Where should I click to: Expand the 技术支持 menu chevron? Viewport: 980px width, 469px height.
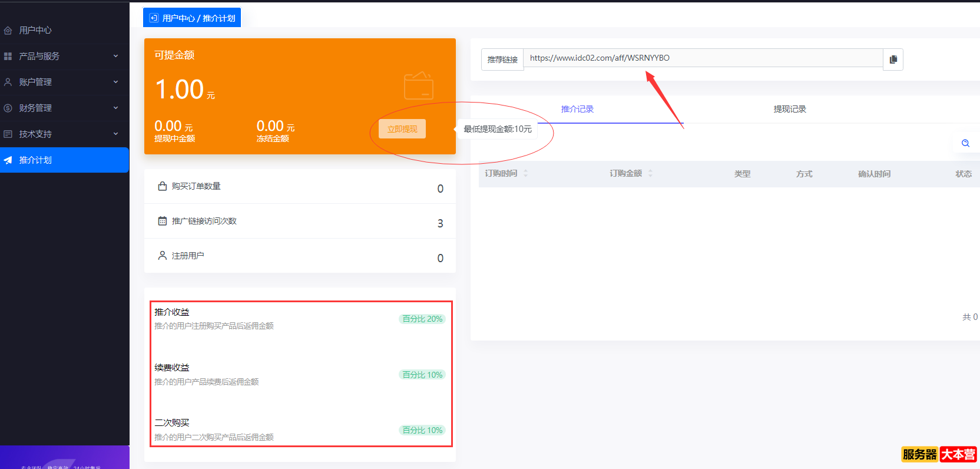tap(115, 134)
